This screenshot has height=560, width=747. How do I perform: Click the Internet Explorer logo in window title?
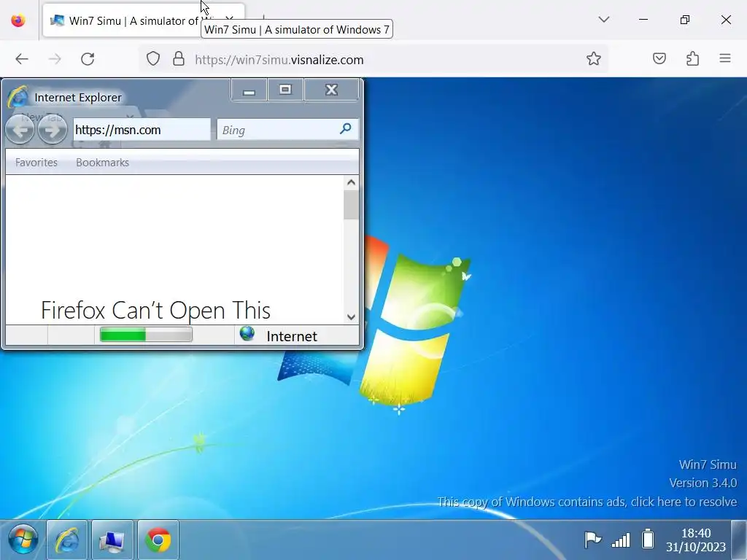click(x=18, y=97)
